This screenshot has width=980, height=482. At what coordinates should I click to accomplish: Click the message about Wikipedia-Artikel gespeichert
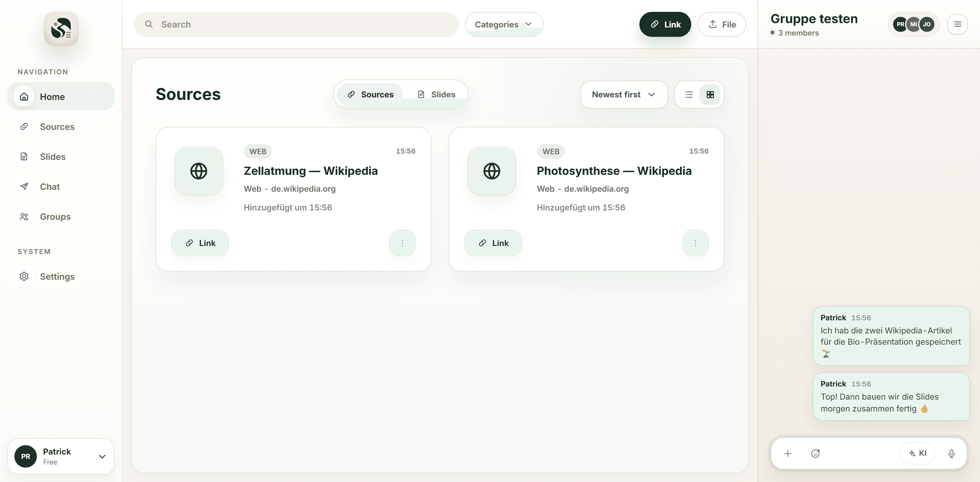pyautogui.click(x=891, y=336)
